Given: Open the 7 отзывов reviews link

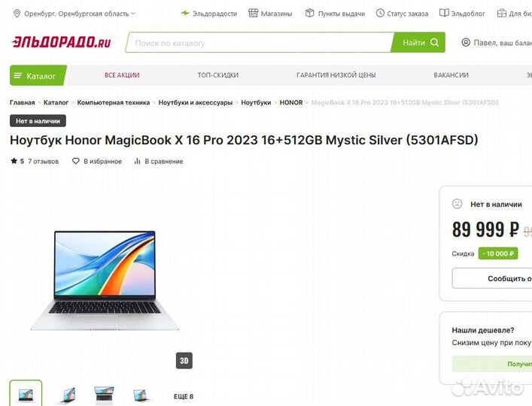Looking at the screenshot, I should [x=44, y=162].
